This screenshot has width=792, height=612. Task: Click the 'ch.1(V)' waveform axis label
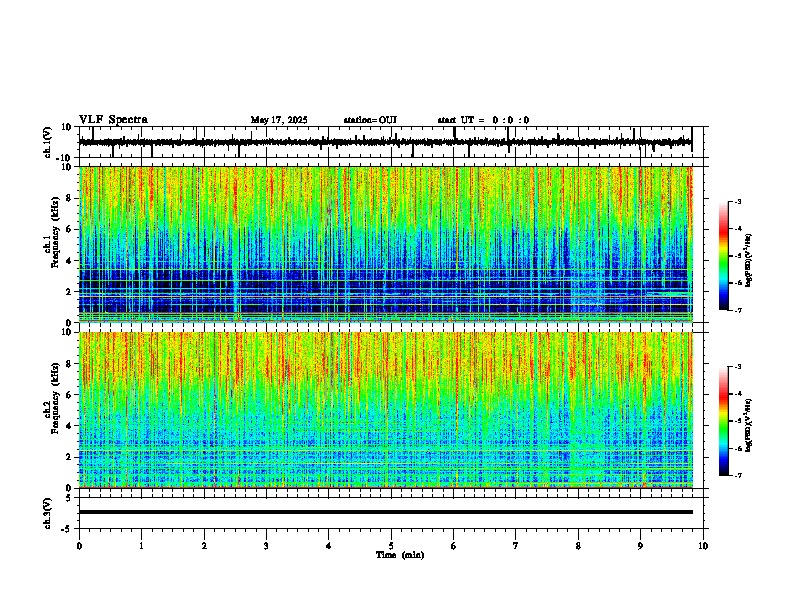48,142
